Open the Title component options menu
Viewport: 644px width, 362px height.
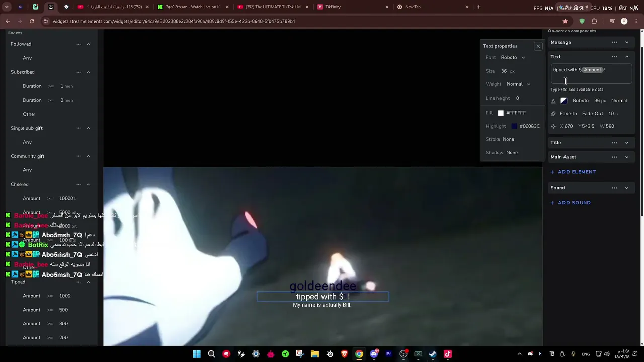click(614, 143)
